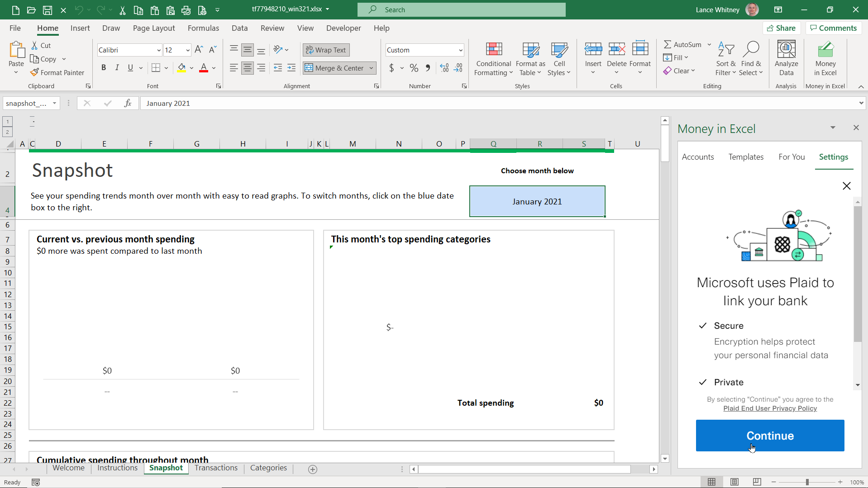The width and height of the screenshot is (868, 488).
Task: Click the Search box in title bar
Action: coord(461,9)
